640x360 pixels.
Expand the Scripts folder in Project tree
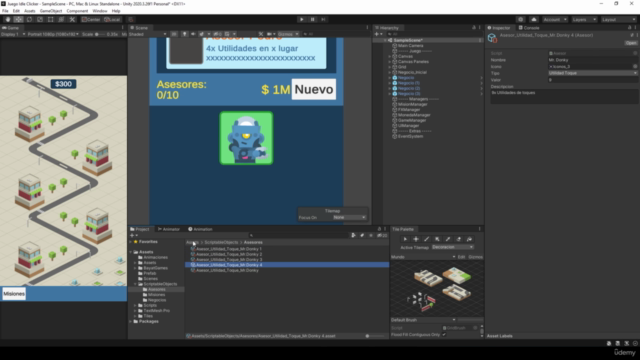(x=135, y=305)
